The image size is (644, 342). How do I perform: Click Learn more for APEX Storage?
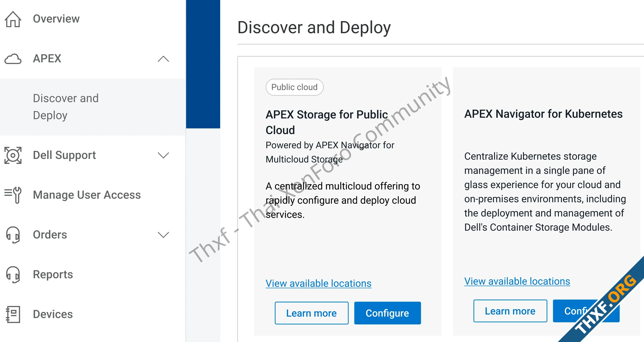pos(312,313)
